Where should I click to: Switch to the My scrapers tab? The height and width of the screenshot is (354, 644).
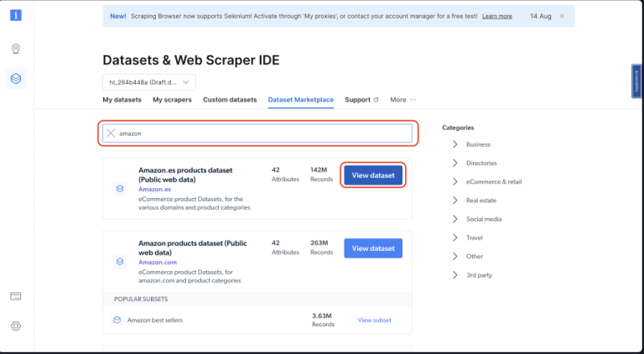[172, 100]
